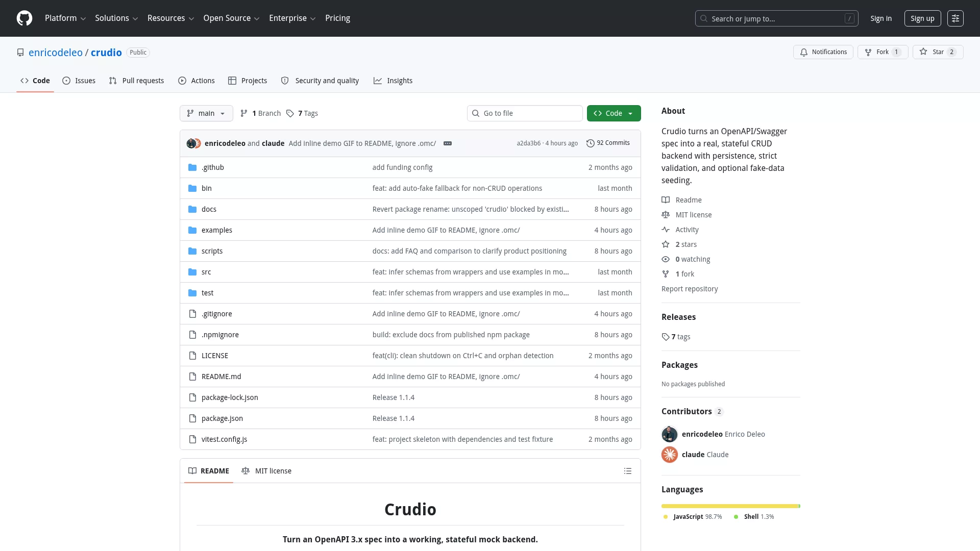Image resolution: width=980 pixels, height=551 pixels.
Task: Click the docs folder icon
Action: point(192,209)
